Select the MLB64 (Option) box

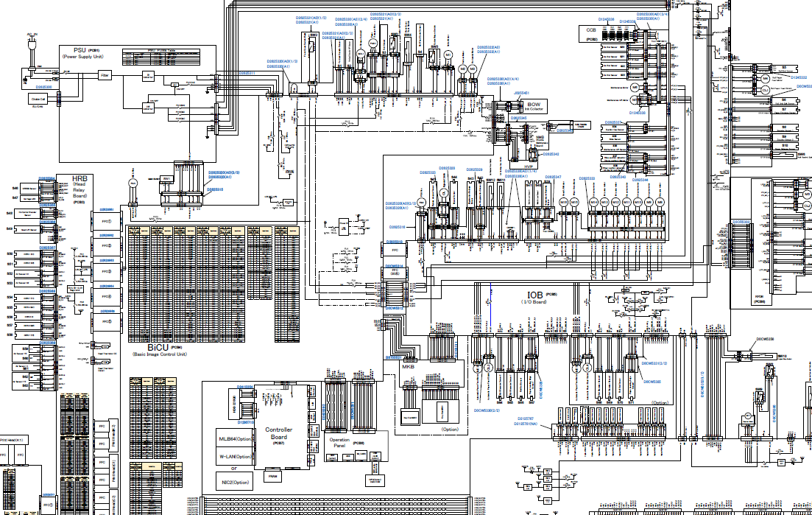tap(236, 441)
